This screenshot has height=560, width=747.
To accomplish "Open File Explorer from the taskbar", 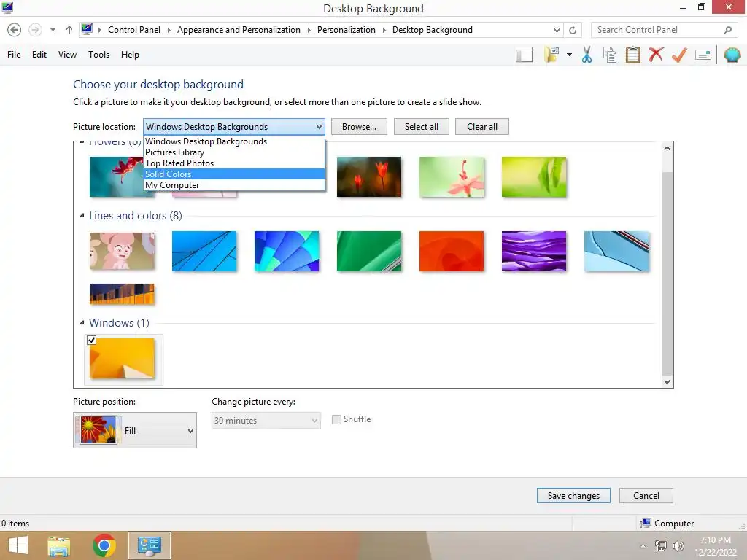I will click(x=58, y=545).
